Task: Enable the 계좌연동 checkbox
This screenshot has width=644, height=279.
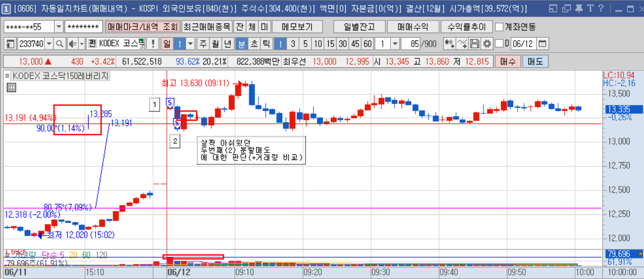Action: pos(499,27)
